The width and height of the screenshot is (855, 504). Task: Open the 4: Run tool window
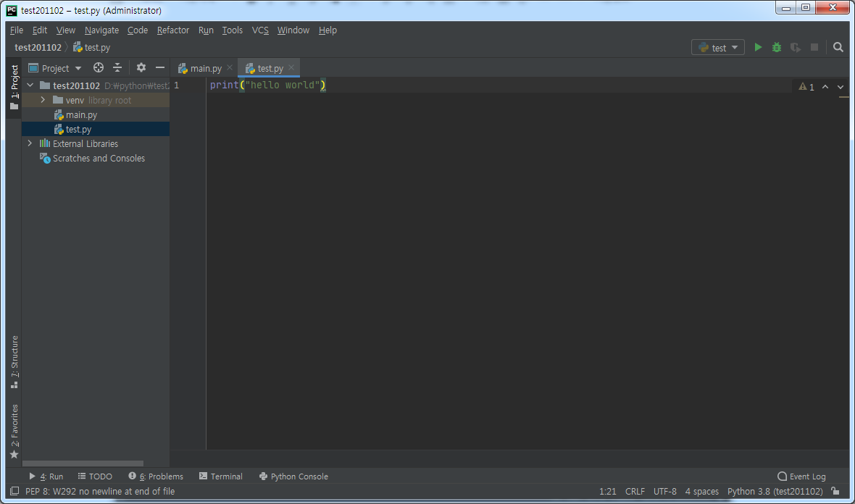[x=46, y=476]
